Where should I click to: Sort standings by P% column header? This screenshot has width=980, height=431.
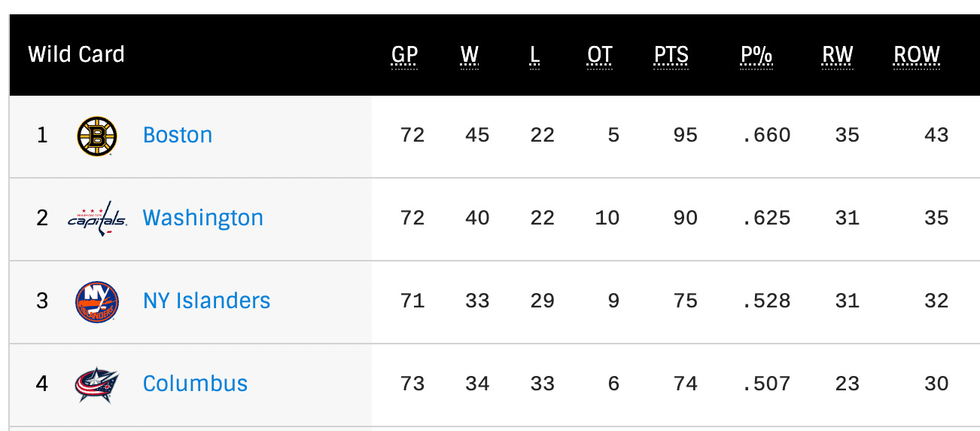click(x=756, y=55)
